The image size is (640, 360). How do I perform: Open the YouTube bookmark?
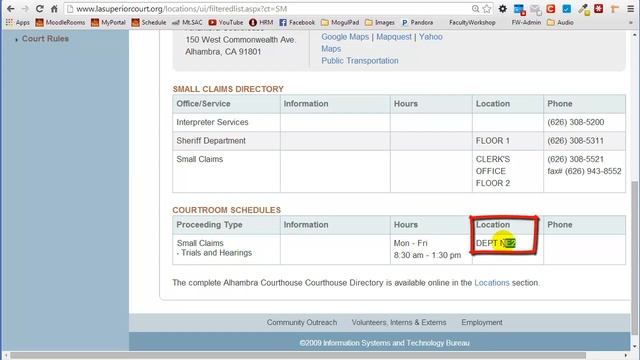click(226, 22)
